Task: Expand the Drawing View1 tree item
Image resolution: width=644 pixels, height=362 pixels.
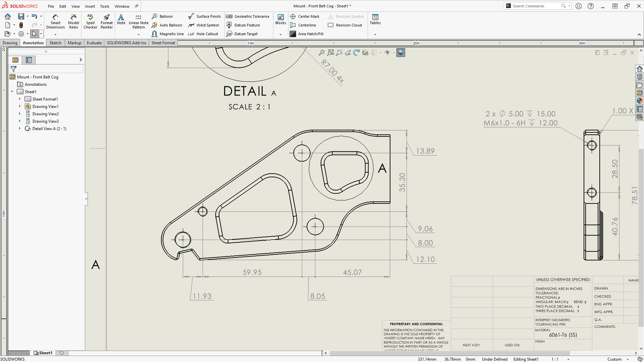Action: 19,106
